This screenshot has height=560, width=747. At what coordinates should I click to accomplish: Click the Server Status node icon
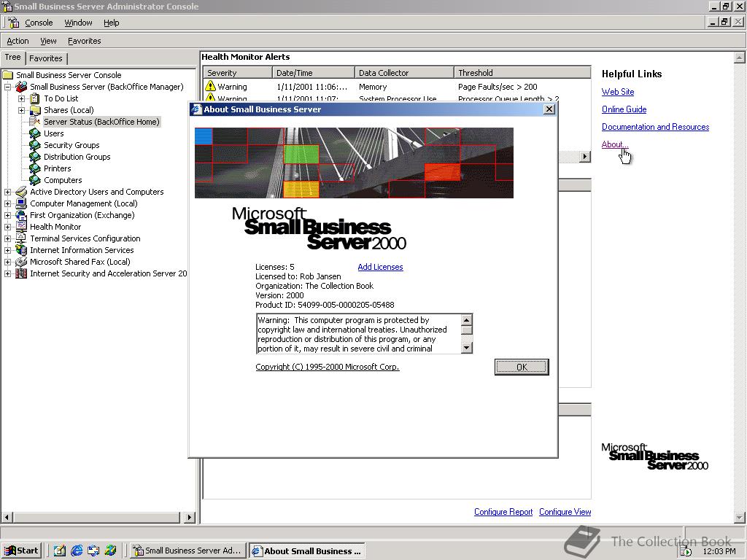[x=35, y=122]
